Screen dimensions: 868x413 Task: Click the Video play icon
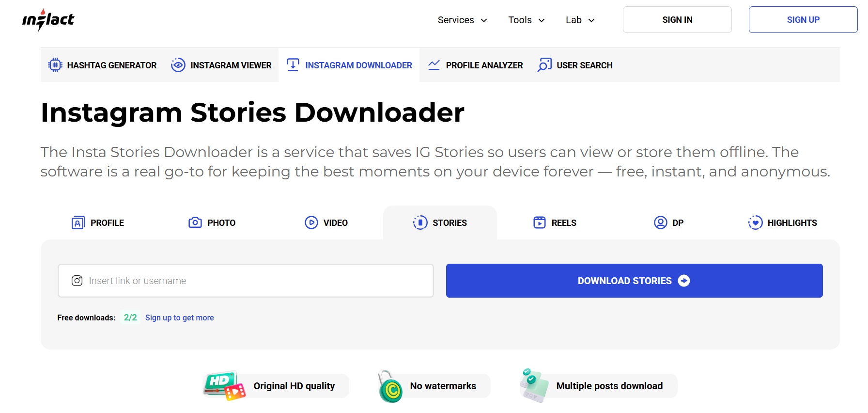click(x=311, y=222)
